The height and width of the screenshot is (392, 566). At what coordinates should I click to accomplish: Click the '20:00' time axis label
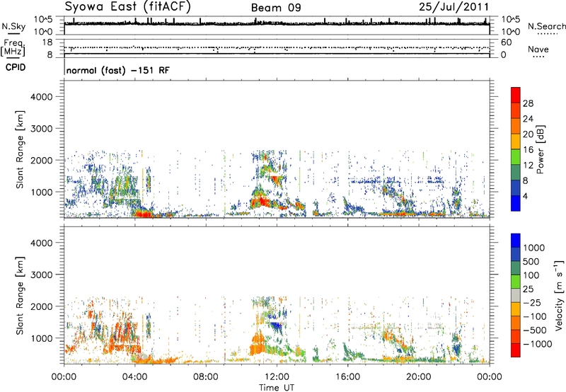pyautogui.click(x=419, y=377)
